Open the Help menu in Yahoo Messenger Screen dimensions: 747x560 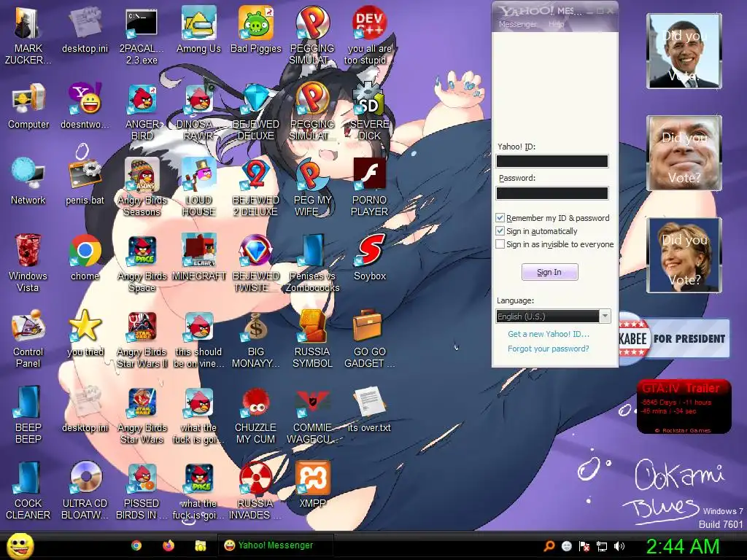[x=556, y=24]
